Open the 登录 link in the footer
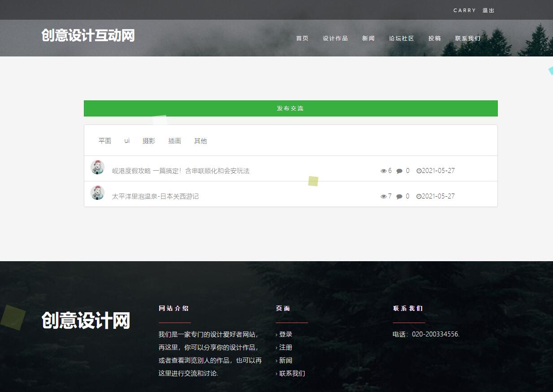Image resolution: width=553 pixels, height=392 pixels. tap(285, 334)
